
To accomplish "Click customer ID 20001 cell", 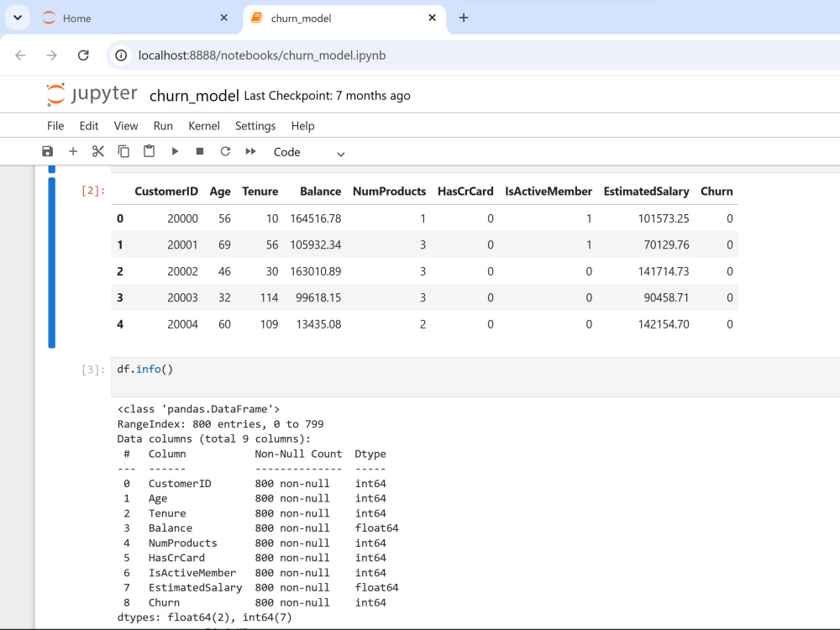I will [182, 244].
